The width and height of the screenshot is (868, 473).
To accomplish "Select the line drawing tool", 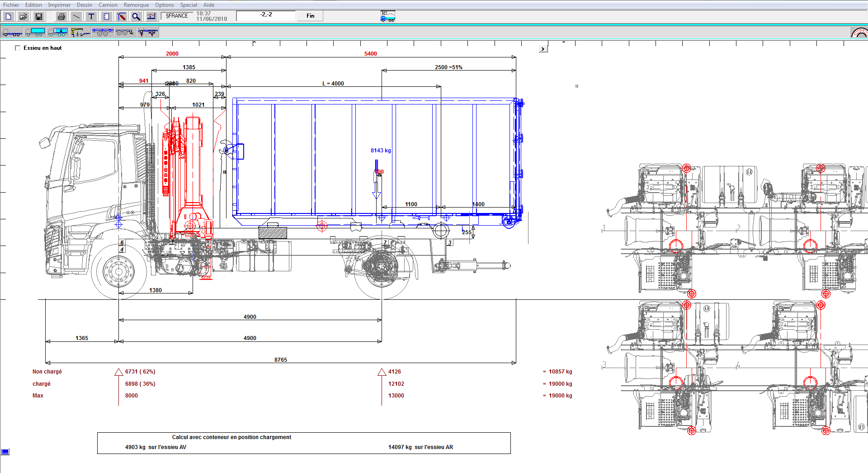I will pyautogui.click(x=76, y=16).
